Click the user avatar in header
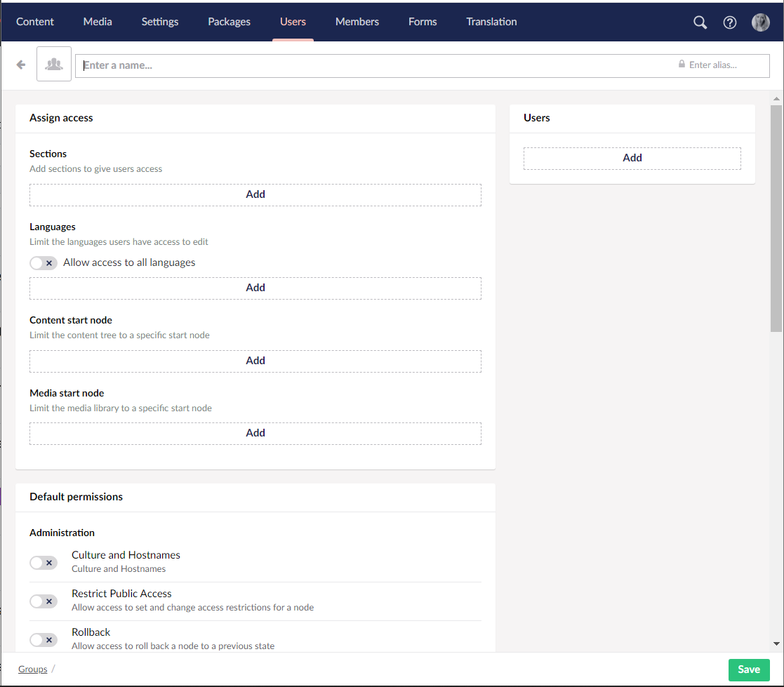 coord(760,22)
